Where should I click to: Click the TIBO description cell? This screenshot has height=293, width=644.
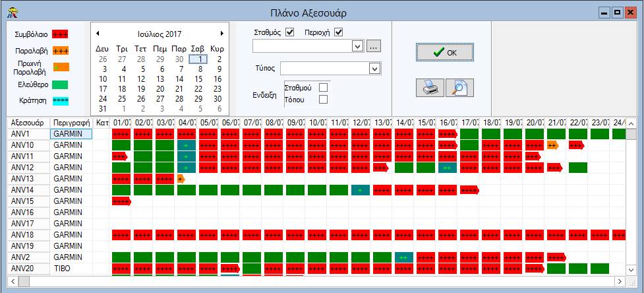click(71, 269)
